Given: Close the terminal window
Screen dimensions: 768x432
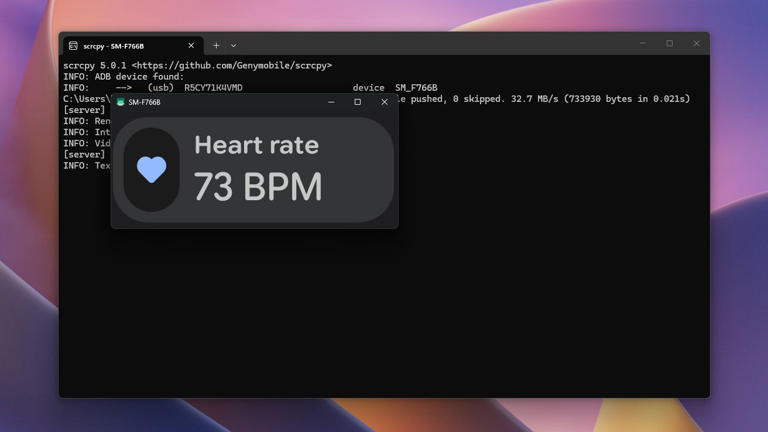Looking at the screenshot, I should tap(696, 44).
